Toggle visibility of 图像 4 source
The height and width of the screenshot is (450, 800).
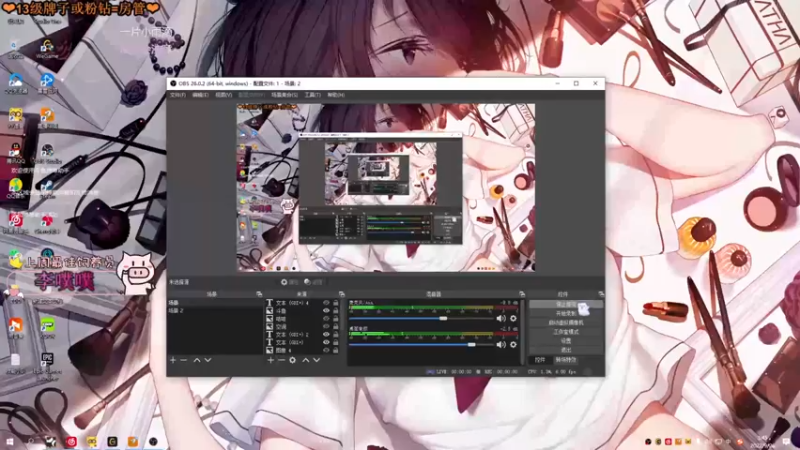coord(326,351)
